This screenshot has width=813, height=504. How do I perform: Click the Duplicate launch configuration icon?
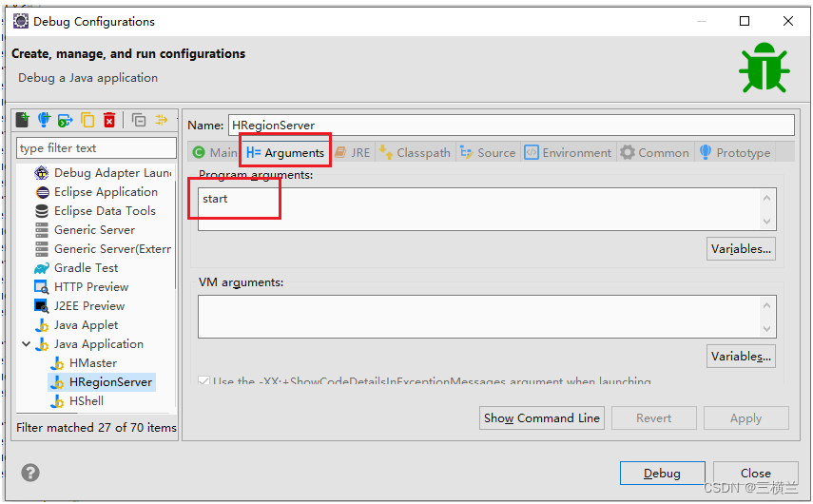click(87, 120)
